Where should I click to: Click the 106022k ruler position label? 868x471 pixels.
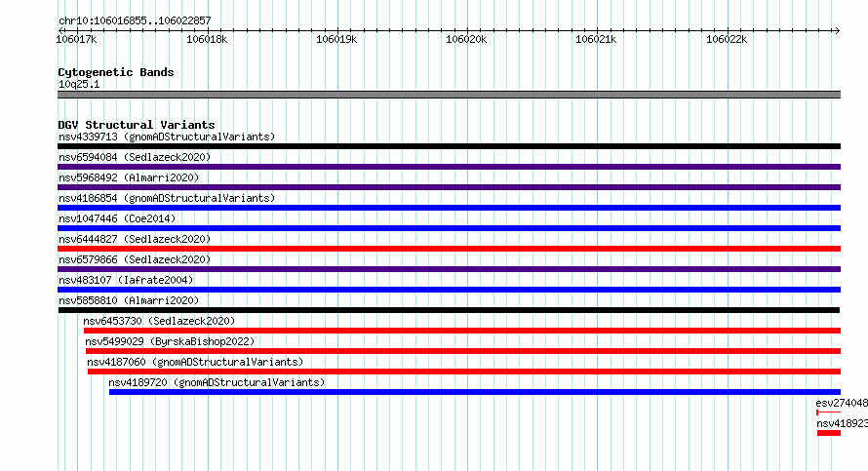point(727,39)
